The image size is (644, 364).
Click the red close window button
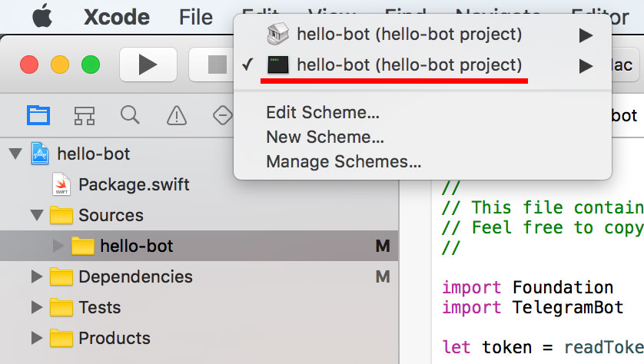pyautogui.click(x=29, y=65)
